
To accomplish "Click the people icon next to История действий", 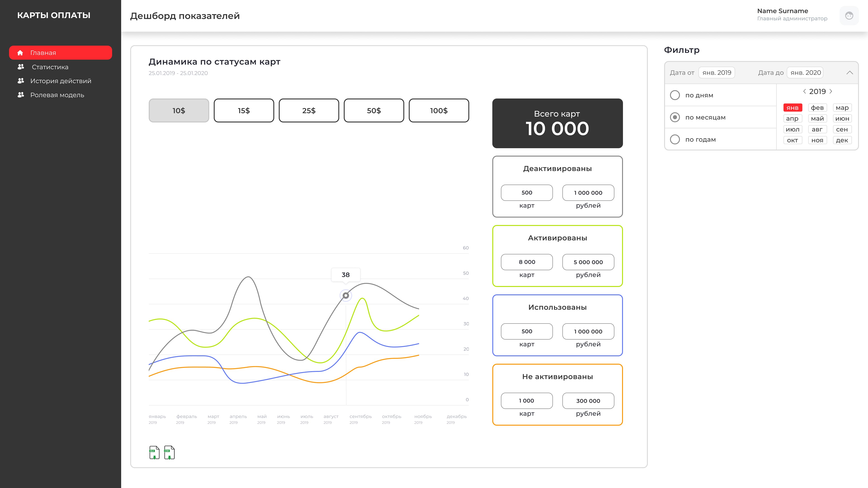I will tap(21, 81).
